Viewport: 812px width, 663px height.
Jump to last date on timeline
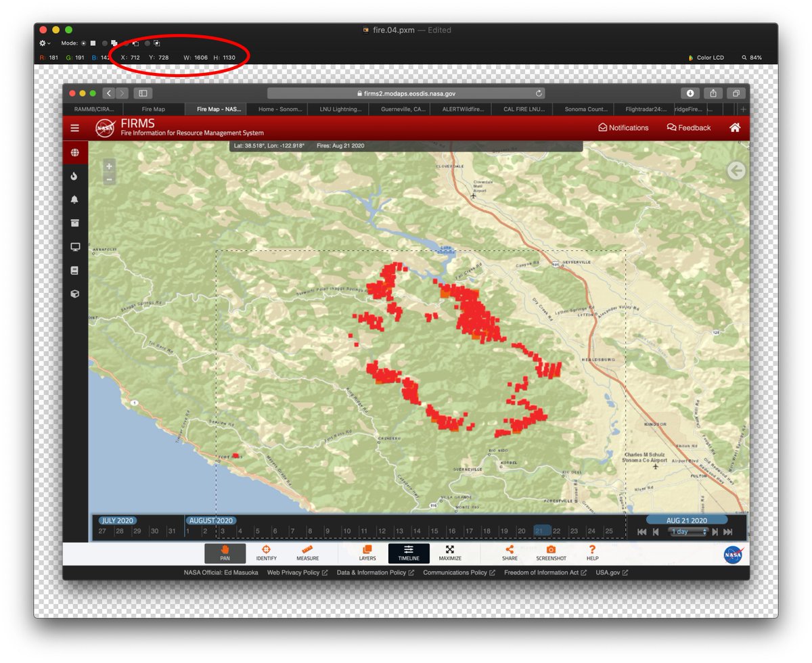[728, 532]
